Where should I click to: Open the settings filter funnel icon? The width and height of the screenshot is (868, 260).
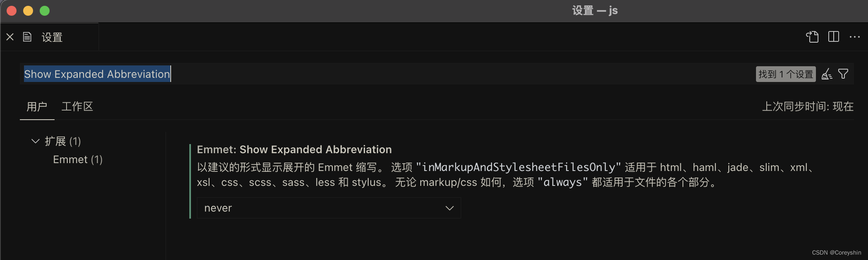pyautogui.click(x=843, y=74)
